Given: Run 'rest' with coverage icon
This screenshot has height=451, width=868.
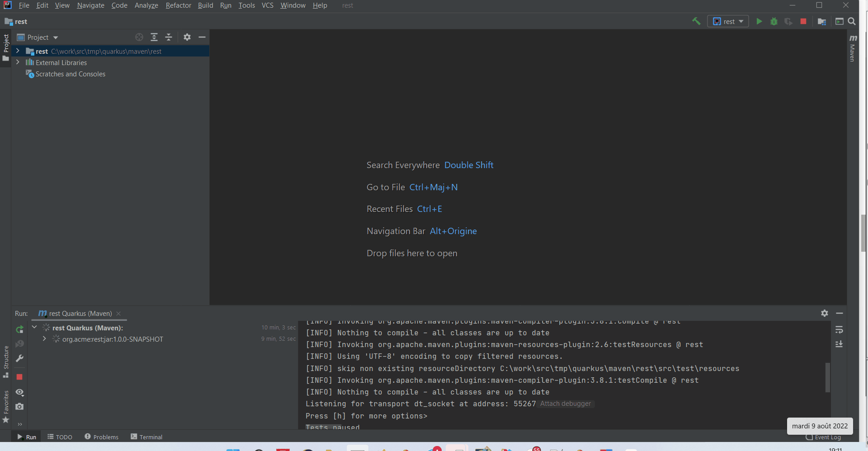Looking at the screenshot, I should [789, 21].
